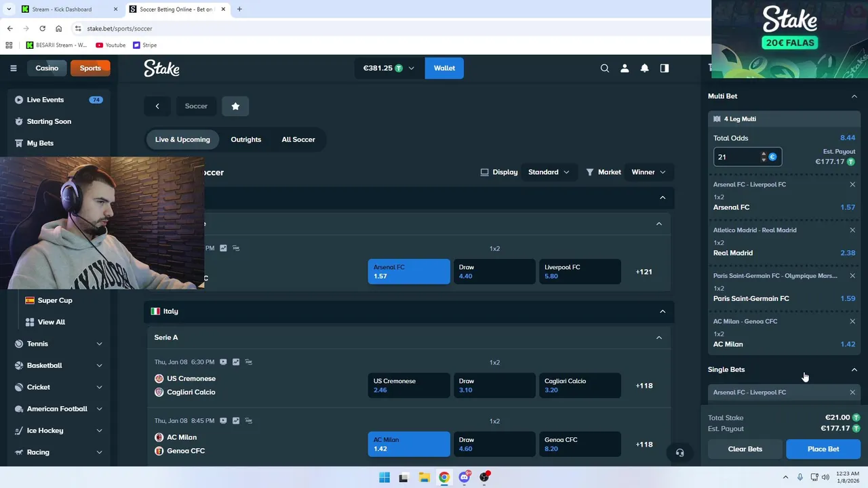The width and height of the screenshot is (868, 488).
Task: Click live stream icon for US Cremonese match
Action: point(223,362)
